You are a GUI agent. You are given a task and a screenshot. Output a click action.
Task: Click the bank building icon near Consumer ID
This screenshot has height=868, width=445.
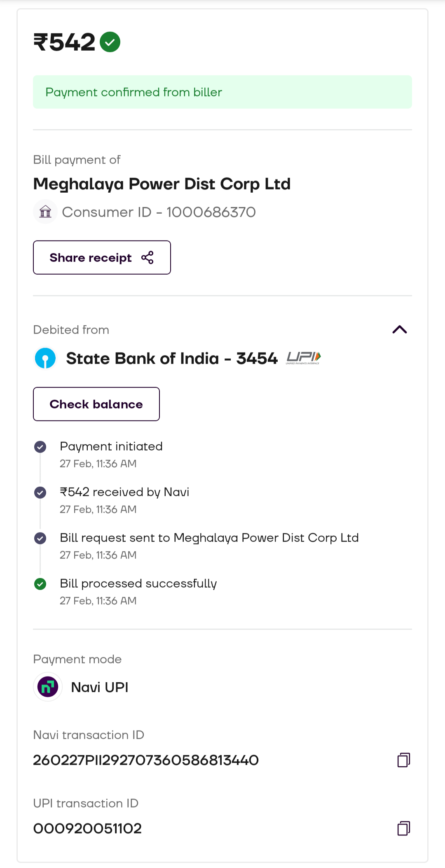45,212
